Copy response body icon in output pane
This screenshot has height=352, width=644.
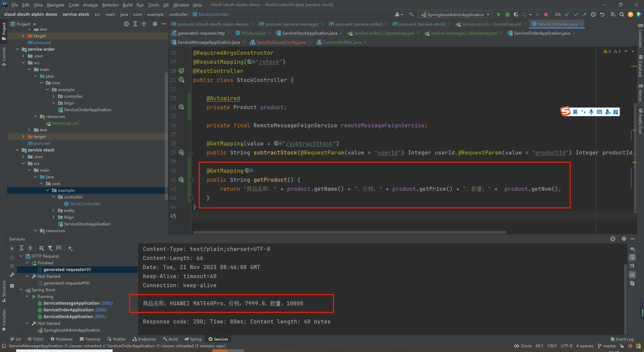tap(632, 283)
